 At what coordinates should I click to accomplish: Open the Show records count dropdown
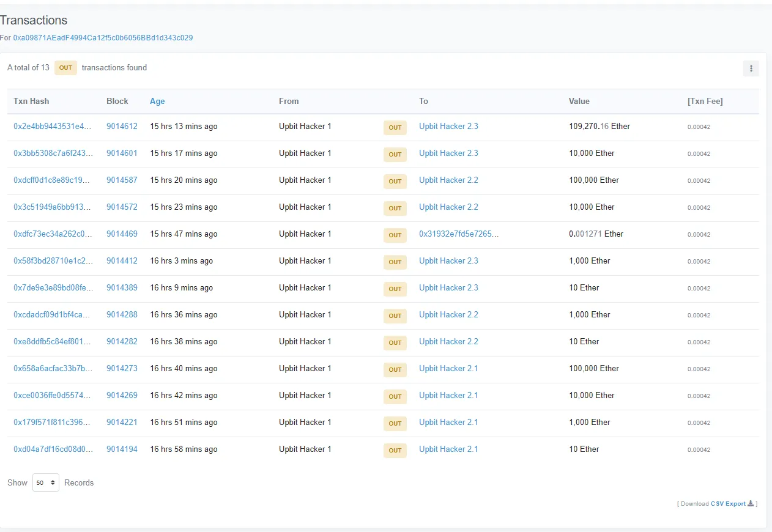pos(46,482)
